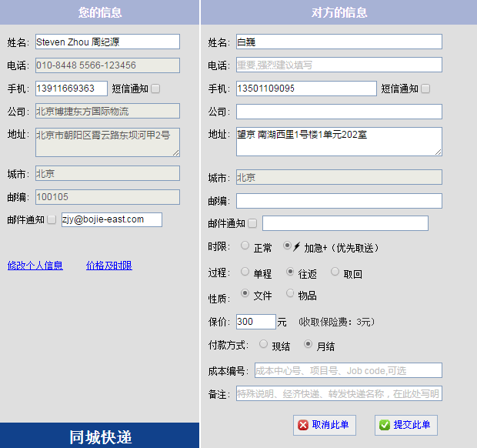The width and height of the screenshot is (477, 448).
Task: Focus 备注 remarks field
Action: (x=339, y=393)
